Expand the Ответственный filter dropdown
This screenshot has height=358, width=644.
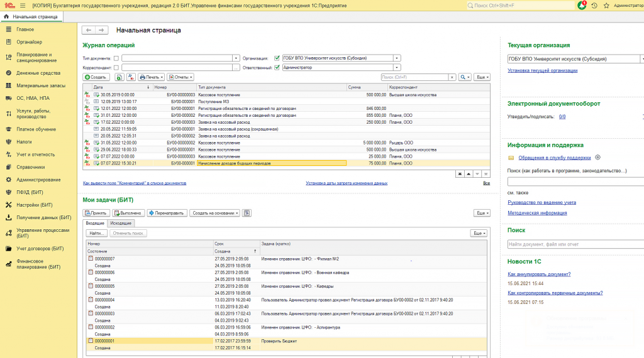[397, 68]
